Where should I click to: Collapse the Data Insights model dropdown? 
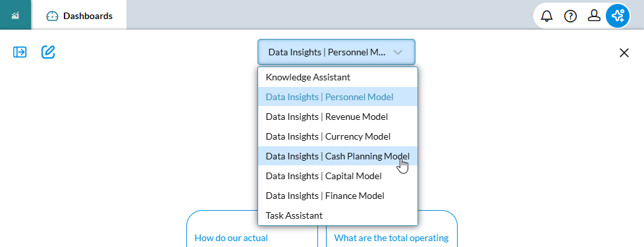pos(336,52)
